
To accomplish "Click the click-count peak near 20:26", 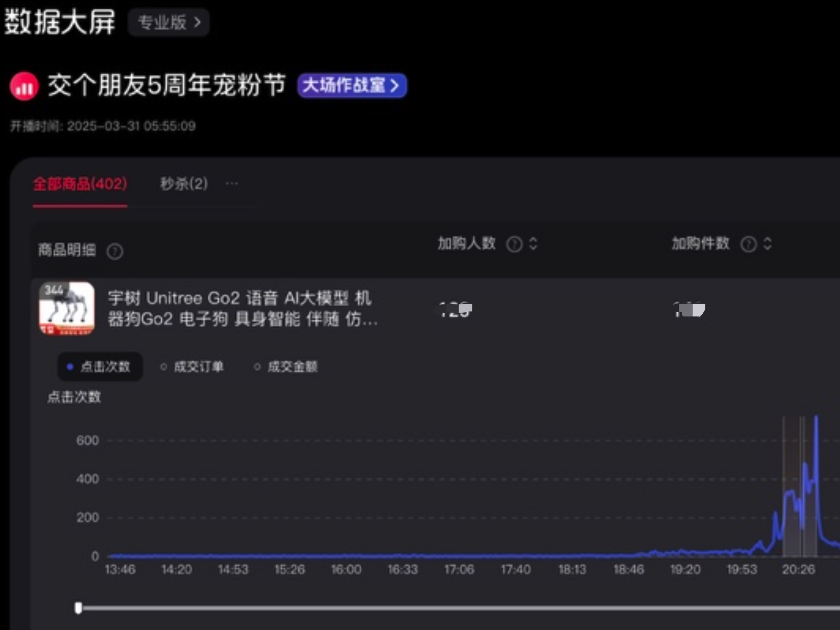I will 816,419.
